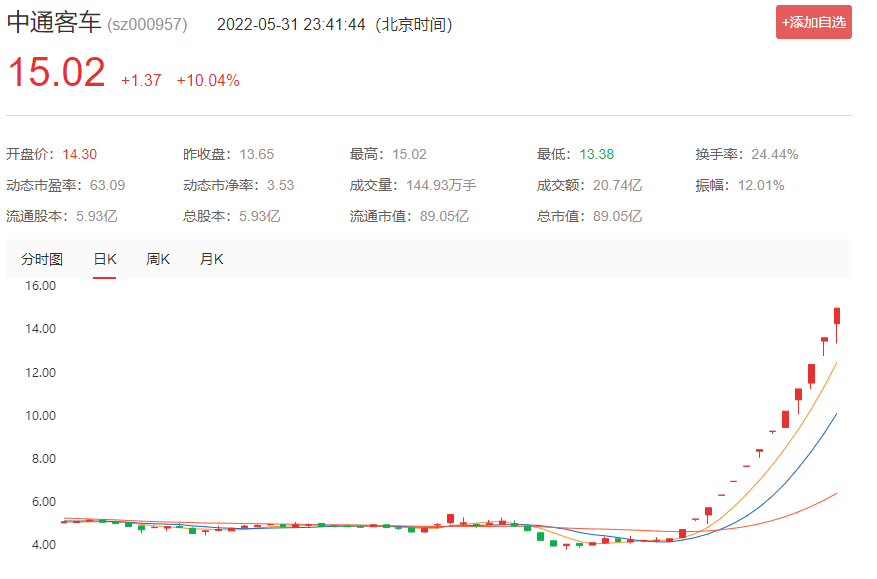Click the 流通市值 value 89.05亿
The width and height of the screenshot is (877, 579).
tap(444, 216)
